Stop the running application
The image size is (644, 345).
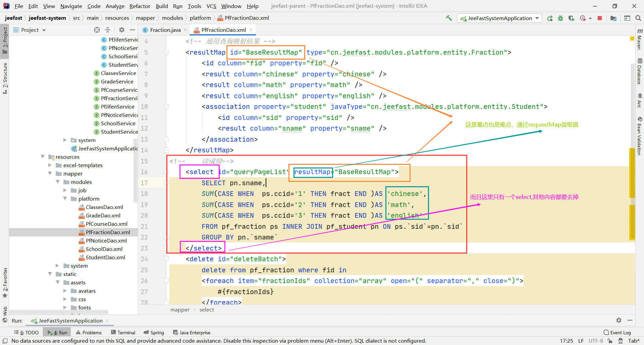click(600, 18)
